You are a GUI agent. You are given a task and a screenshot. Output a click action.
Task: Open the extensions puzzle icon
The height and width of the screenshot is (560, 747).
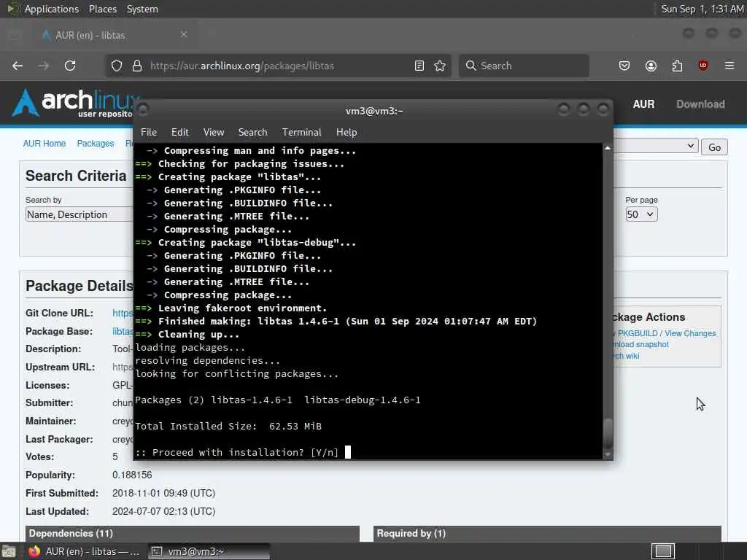click(x=677, y=66)
